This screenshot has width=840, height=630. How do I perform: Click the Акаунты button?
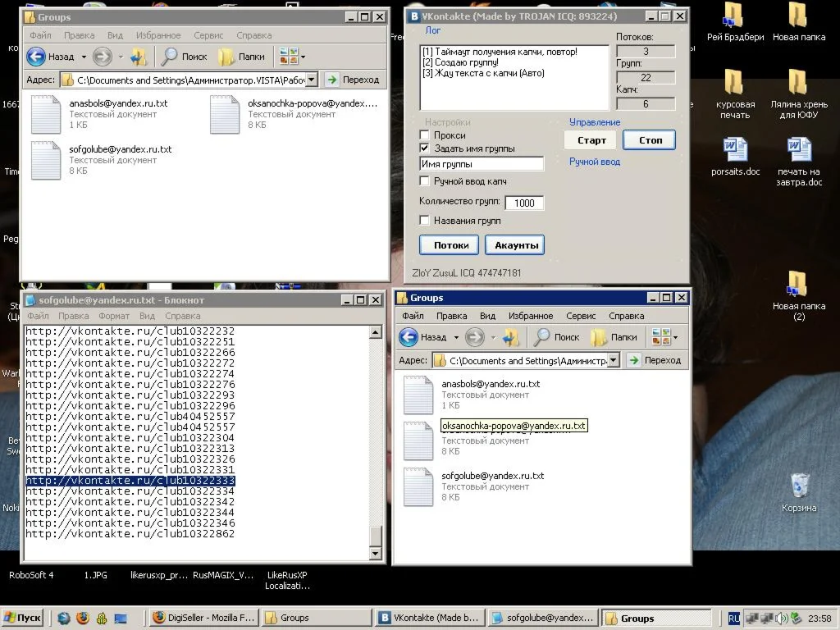(514, 244)
